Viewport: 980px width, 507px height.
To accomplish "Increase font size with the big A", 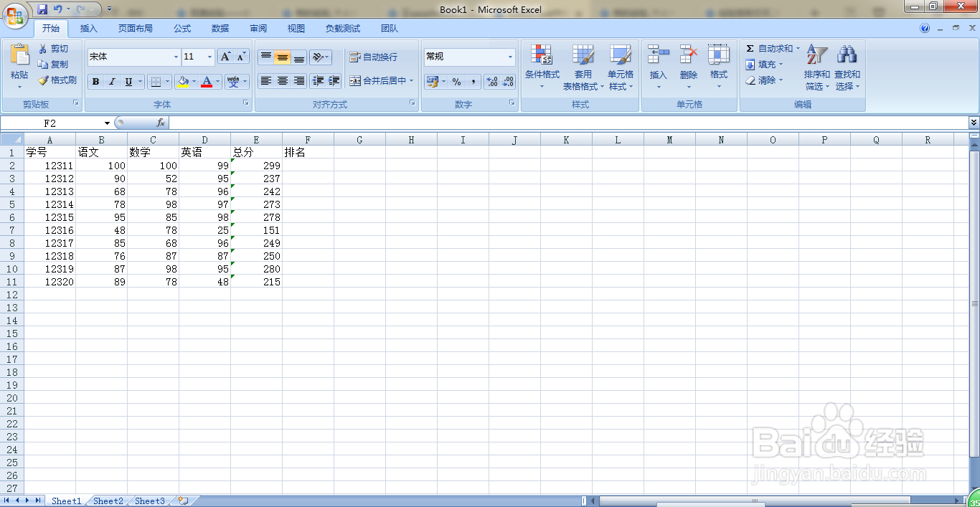I will (x=225, y=57).
